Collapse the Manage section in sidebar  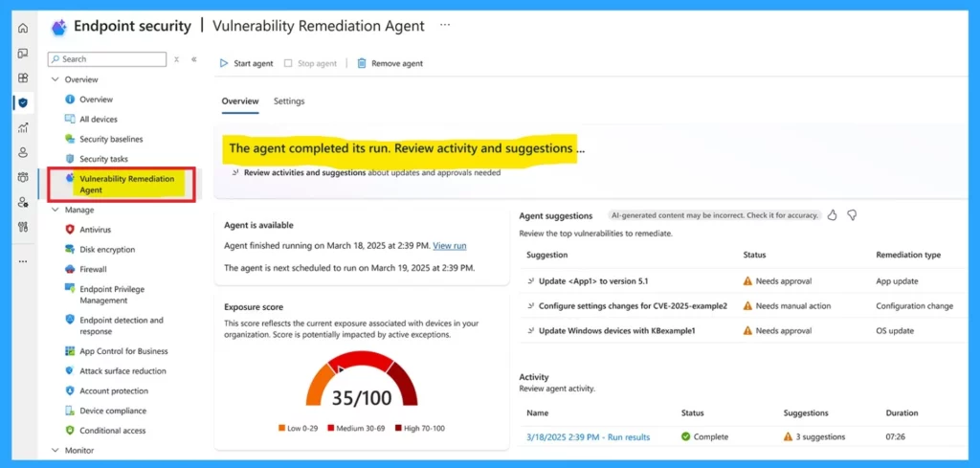tap(55, 210)
